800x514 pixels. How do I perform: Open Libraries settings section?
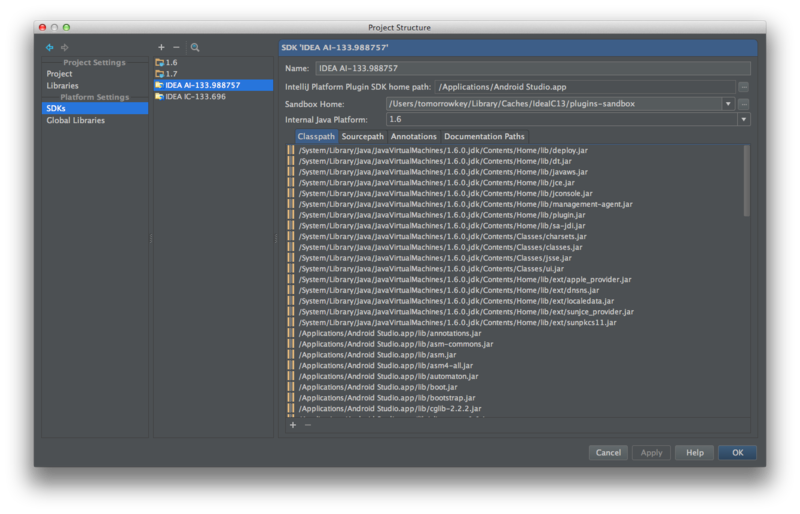pyautogui.click(x=62, y=86)
